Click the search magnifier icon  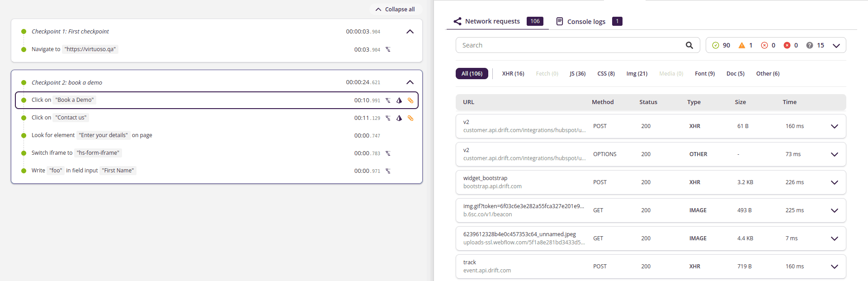click(x=689, y=45)
